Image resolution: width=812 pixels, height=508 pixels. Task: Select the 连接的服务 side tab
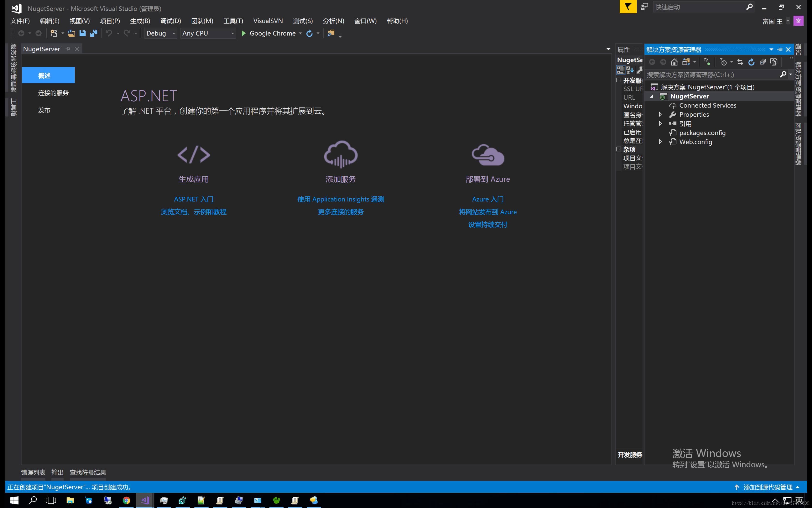point(53,93)
